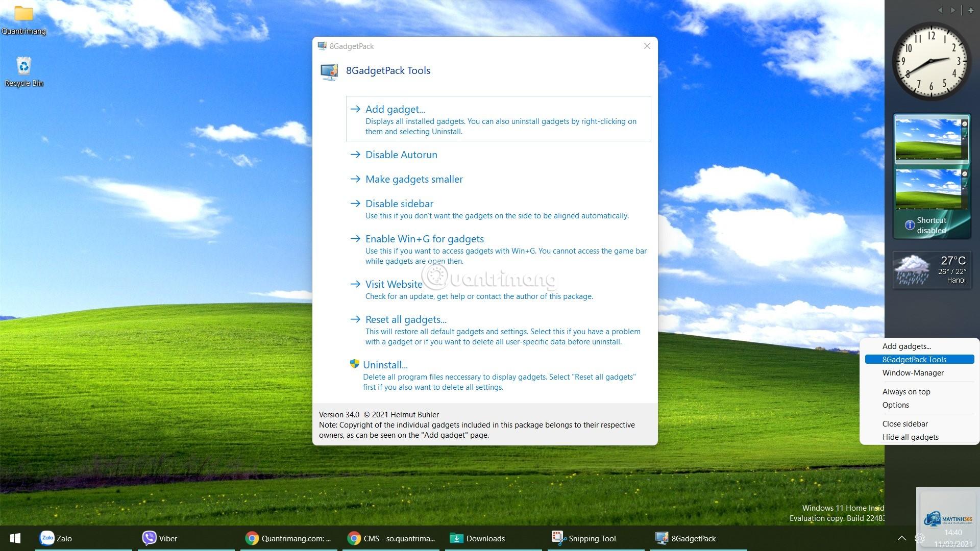Close the 8GadgetPack dialog
The height and width of the screenshot is (551, 980).
647,46
